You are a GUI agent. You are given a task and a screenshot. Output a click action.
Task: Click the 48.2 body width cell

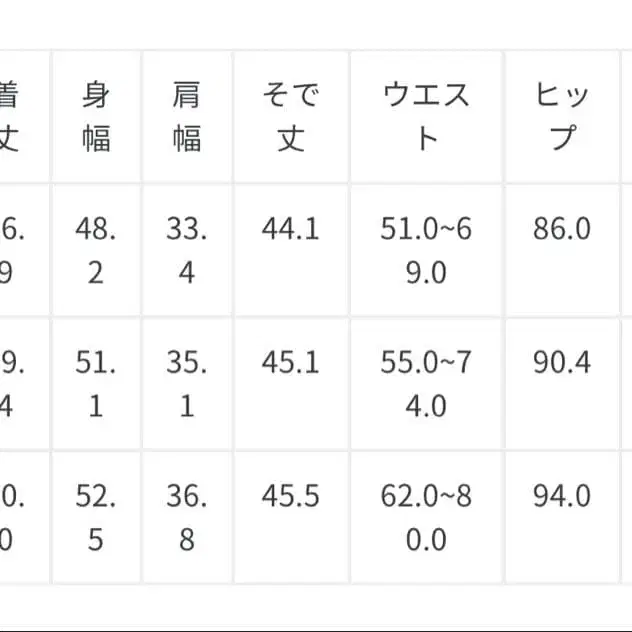click(96, 250)
